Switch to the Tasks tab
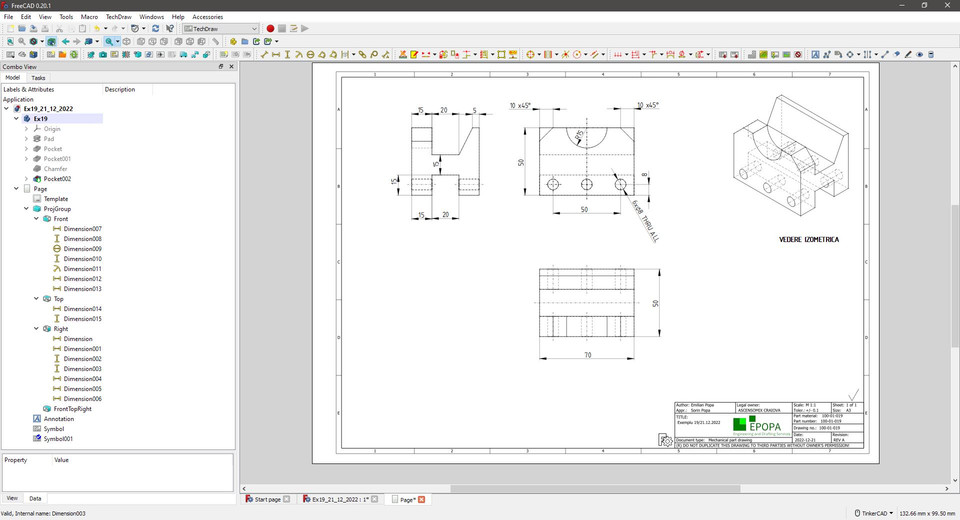This screenshot has height=520, width=960. point(38,77)
